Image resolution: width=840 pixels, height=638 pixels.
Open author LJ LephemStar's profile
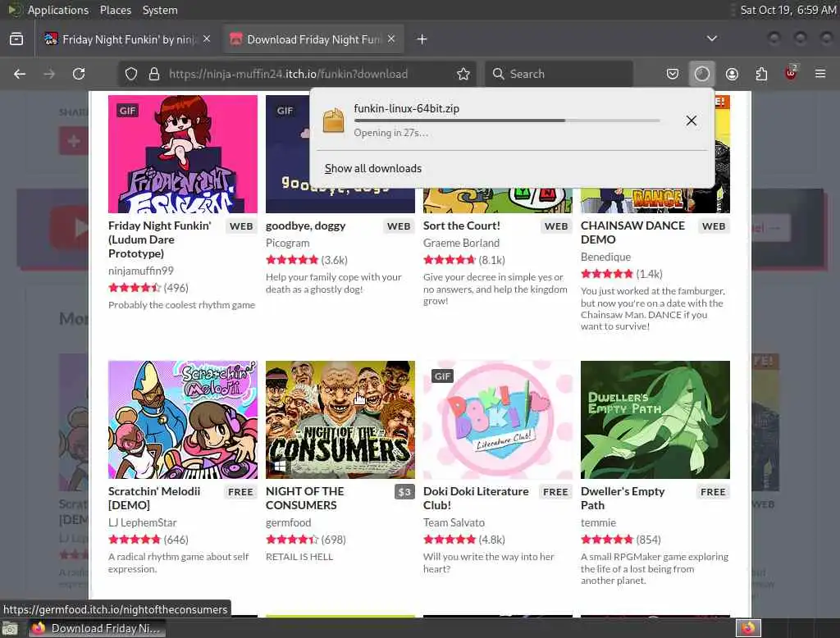[x=142, y=522]
